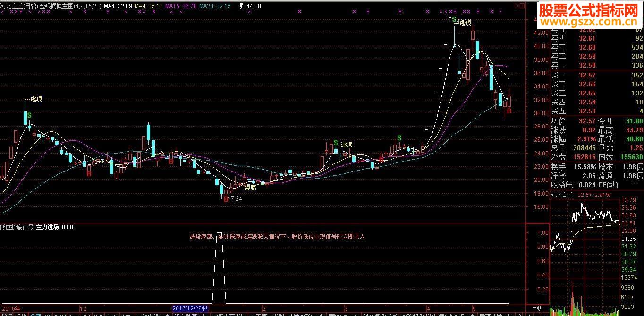Screen dimensions: 644x316
Task: Click the 净资 2.06 value
Action: coord(588,176)
